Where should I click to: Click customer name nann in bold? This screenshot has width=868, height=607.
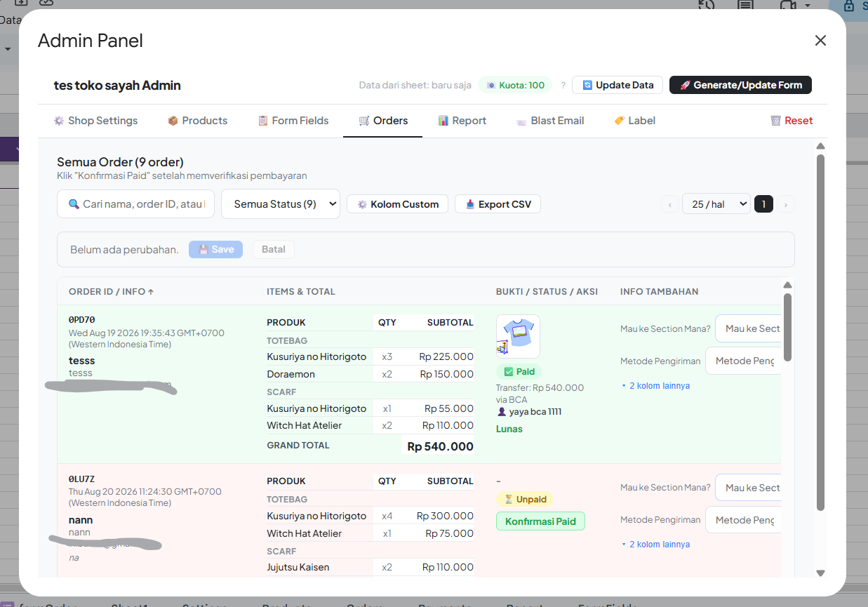(x=81, y=520)
